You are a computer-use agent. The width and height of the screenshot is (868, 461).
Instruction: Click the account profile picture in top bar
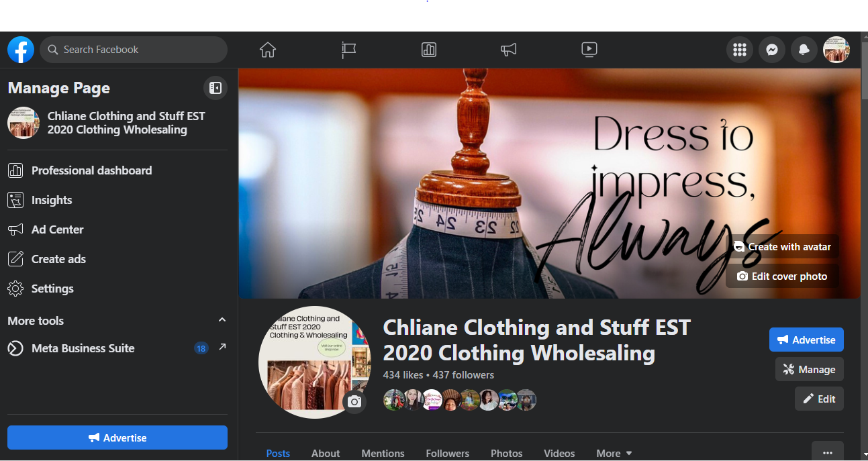[836, 50]
